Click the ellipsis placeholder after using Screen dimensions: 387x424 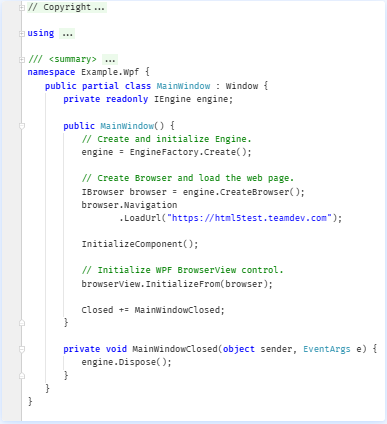(x=67, y=34)
